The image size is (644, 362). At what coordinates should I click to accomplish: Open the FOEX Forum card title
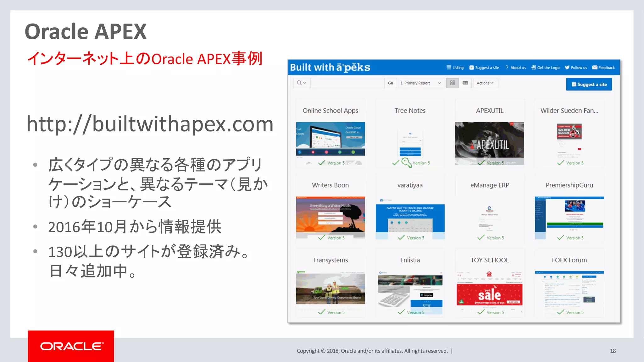point(569,260)
